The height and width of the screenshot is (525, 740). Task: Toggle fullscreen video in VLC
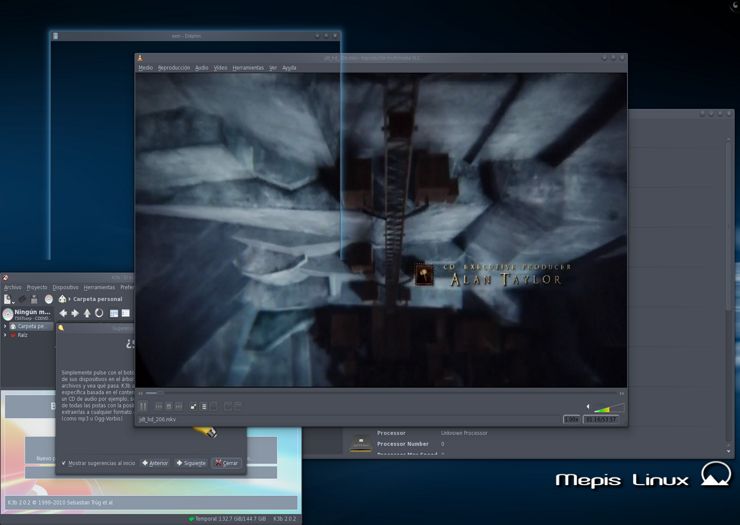(x=193, y=406)
